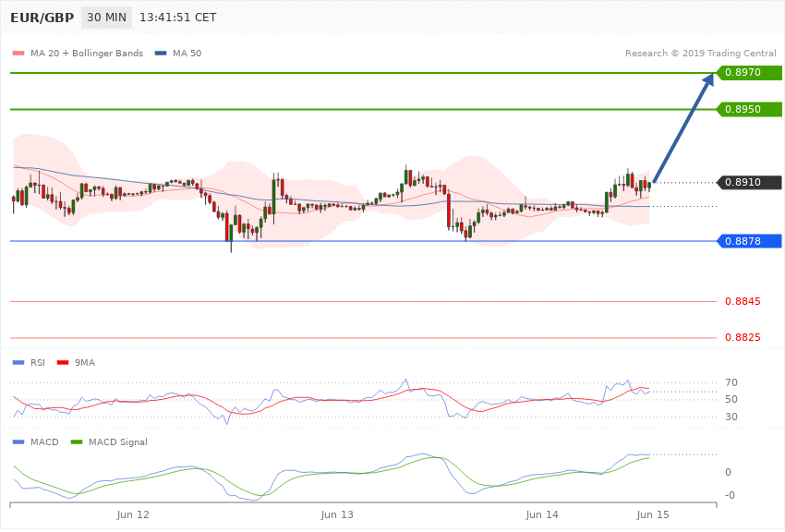Click the RSI 50 axis value

(x=731, y=399)
